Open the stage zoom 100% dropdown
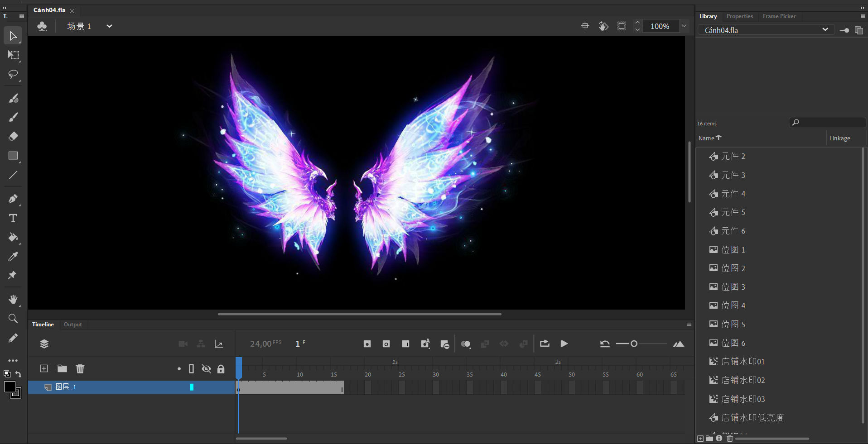868x444 pixels. (x=684, y=26)
